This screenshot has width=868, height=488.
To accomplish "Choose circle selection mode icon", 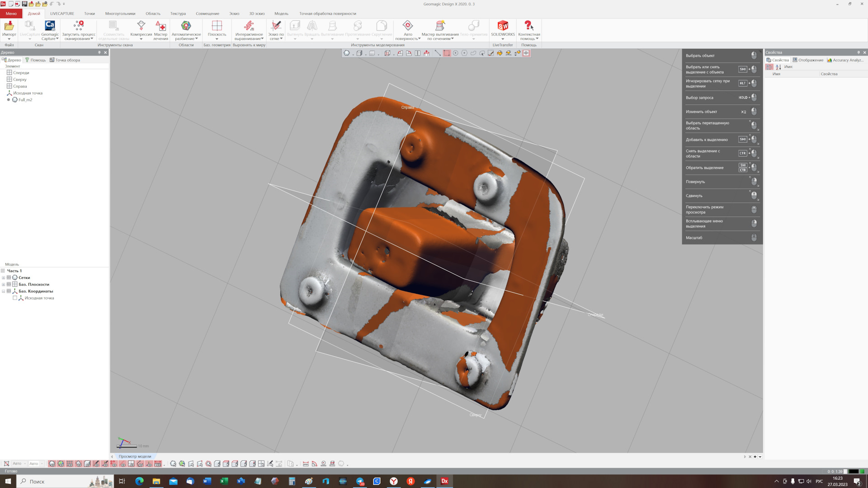I will click(455, 53).
